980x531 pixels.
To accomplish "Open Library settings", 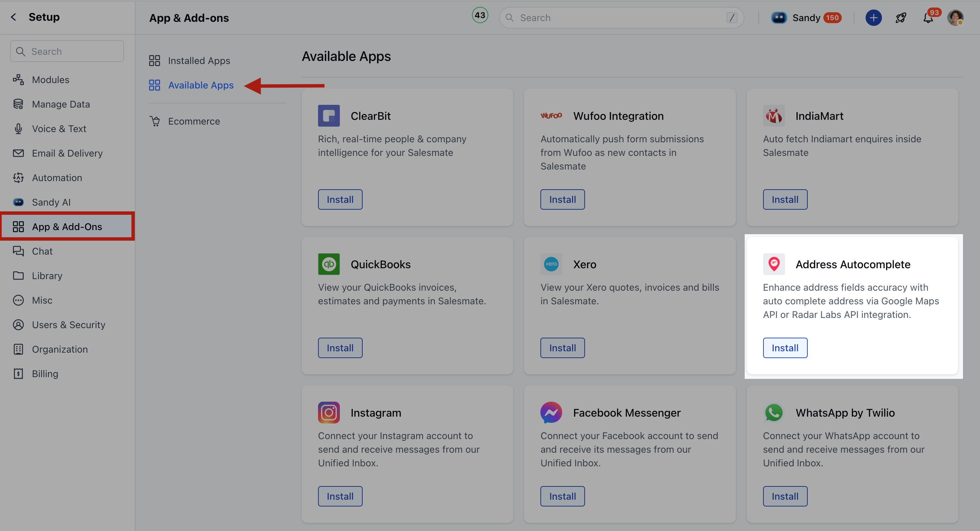I will 67,275.
